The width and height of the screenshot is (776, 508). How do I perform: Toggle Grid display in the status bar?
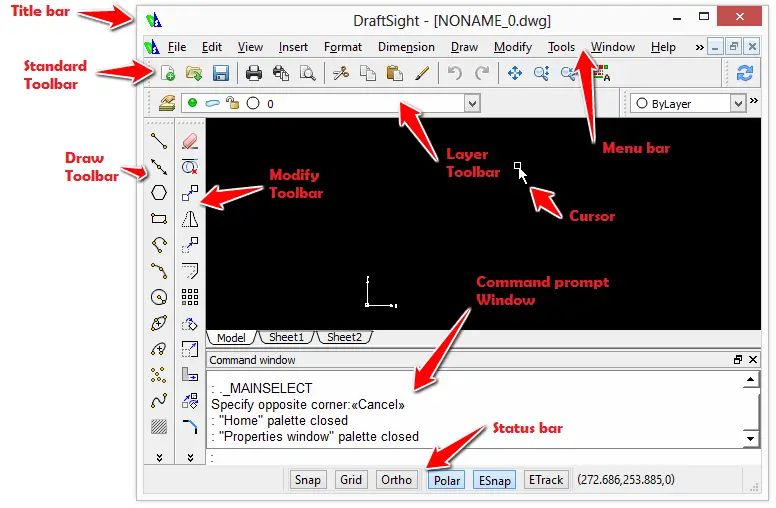(x=351, y=480)
